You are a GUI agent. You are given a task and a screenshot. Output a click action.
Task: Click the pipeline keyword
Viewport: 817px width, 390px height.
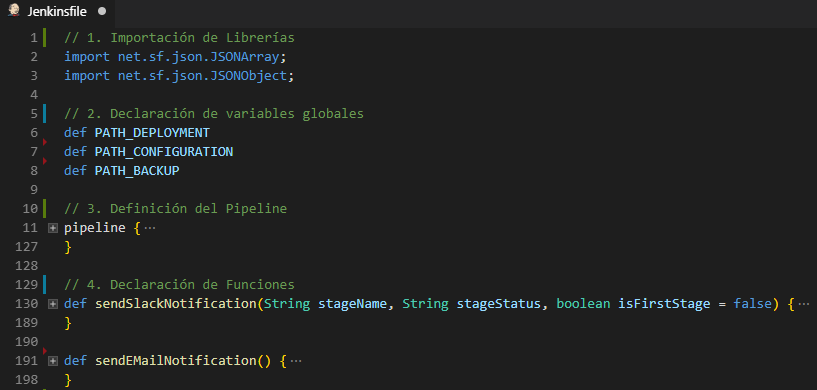95,228
